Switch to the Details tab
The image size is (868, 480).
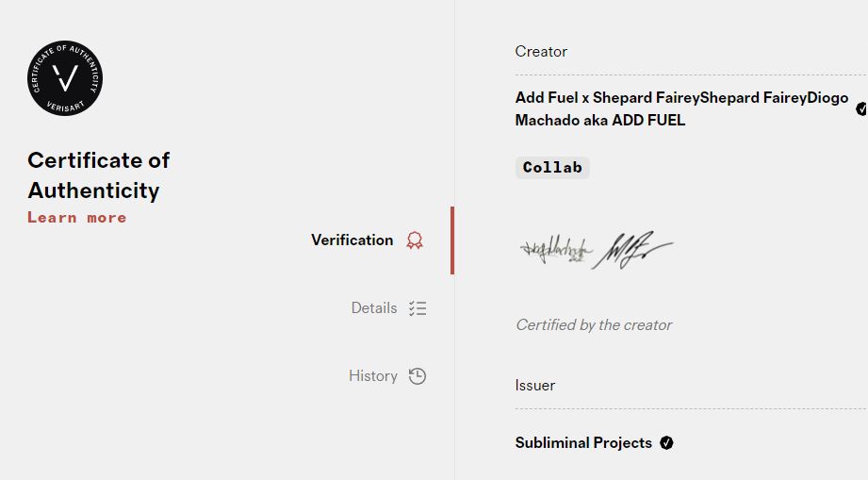coord(374,308)
